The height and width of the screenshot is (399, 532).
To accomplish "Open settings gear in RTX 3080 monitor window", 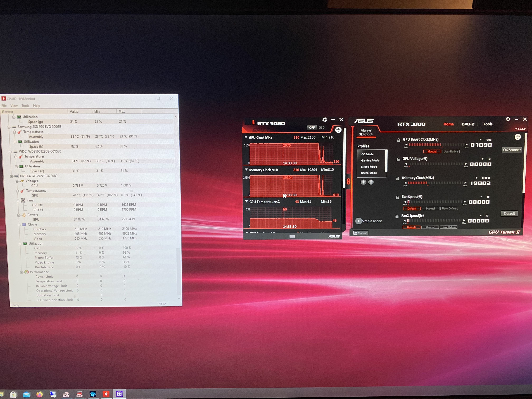I will [x=325, y=120].
